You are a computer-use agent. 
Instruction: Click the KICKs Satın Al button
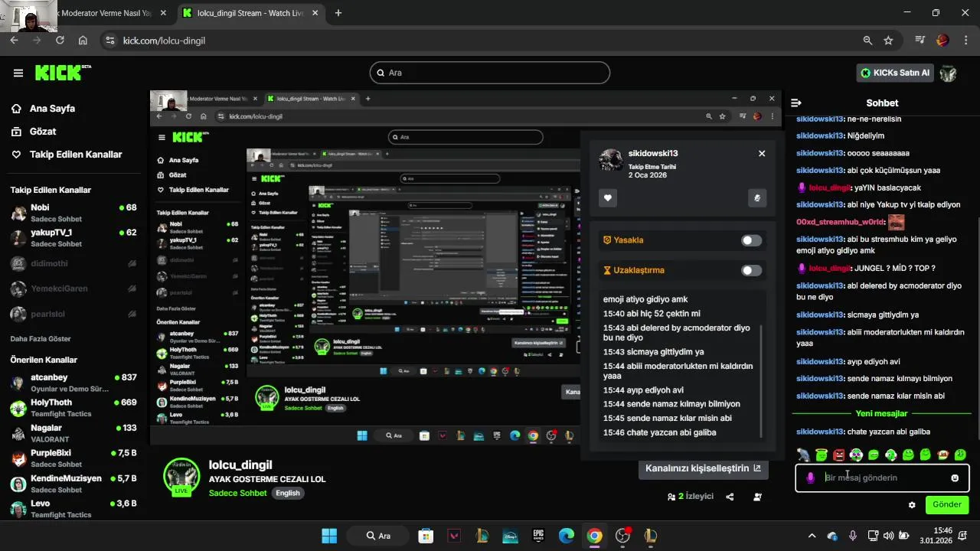[895, 73]
